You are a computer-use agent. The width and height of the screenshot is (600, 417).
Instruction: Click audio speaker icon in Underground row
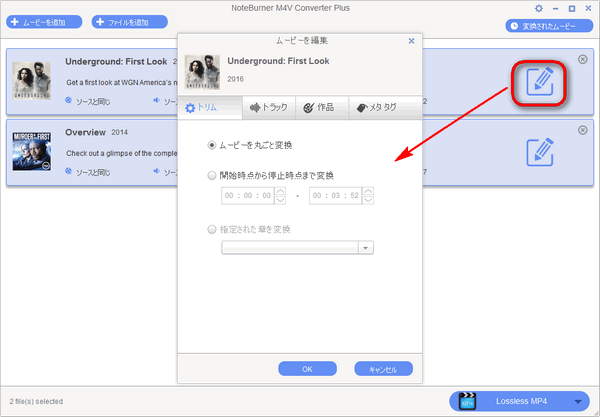[x=156, y=100]
